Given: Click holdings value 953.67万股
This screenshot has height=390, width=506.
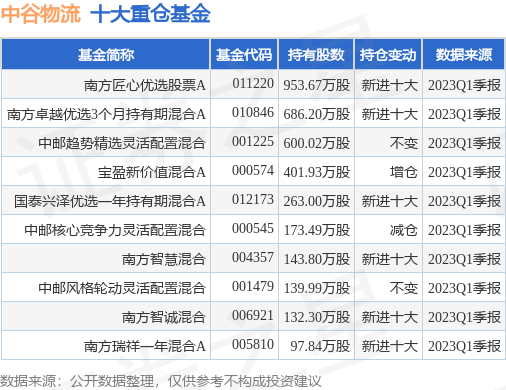Looking at the screenshot, I should click(317, 85).
